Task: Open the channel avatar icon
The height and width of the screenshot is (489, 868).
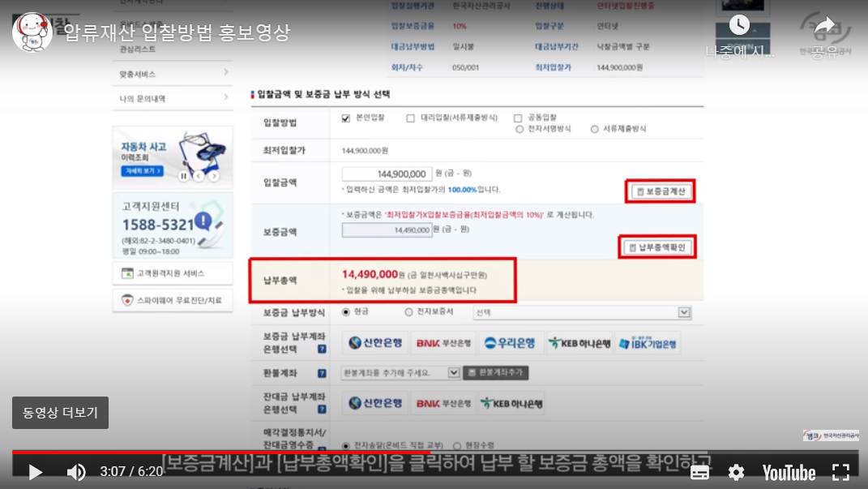Action: click(x=32, y=32)
